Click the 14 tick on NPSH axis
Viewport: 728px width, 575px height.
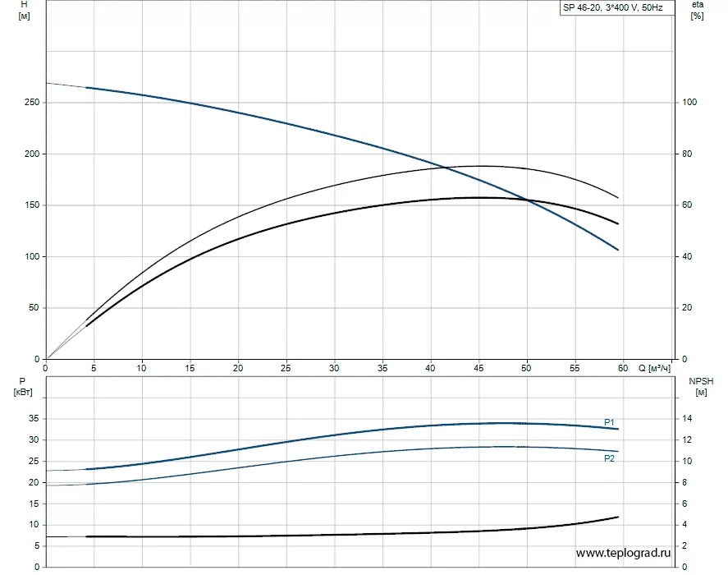[x=687, y=418]
